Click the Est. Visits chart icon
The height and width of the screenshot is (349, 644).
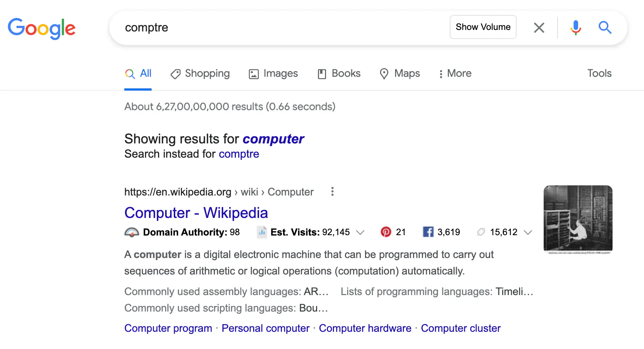point(262,232)
